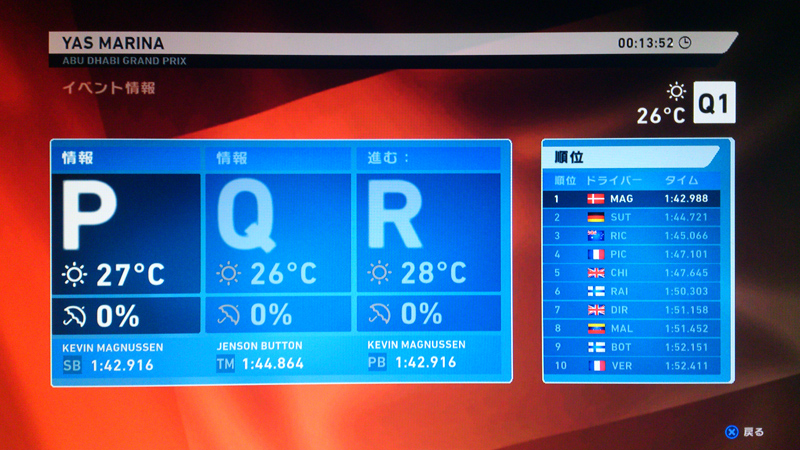Select the SUT row in standings

[632, 217]
